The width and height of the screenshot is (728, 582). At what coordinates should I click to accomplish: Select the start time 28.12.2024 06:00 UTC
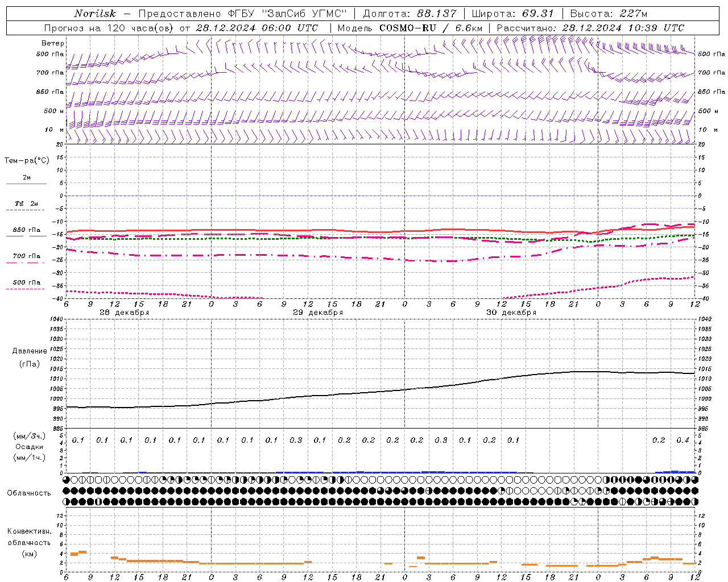257,28
